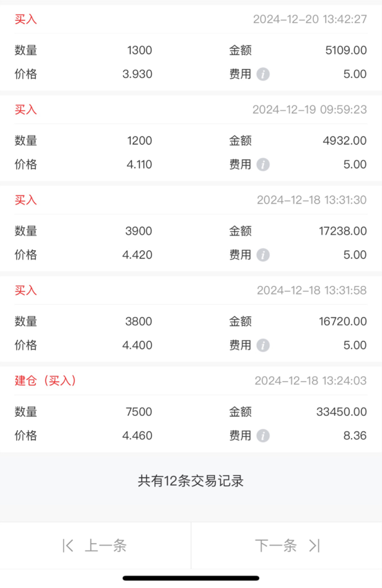Screen dimensions: 382x588
Task: Go to previous record via 上一条
Action: tap(95, 546)
